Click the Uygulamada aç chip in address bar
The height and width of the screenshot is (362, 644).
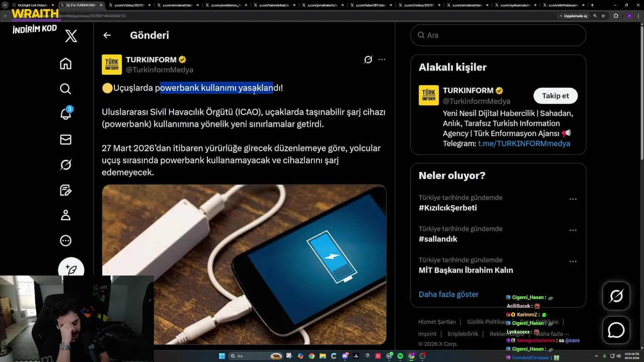click(x=573, y=16)
